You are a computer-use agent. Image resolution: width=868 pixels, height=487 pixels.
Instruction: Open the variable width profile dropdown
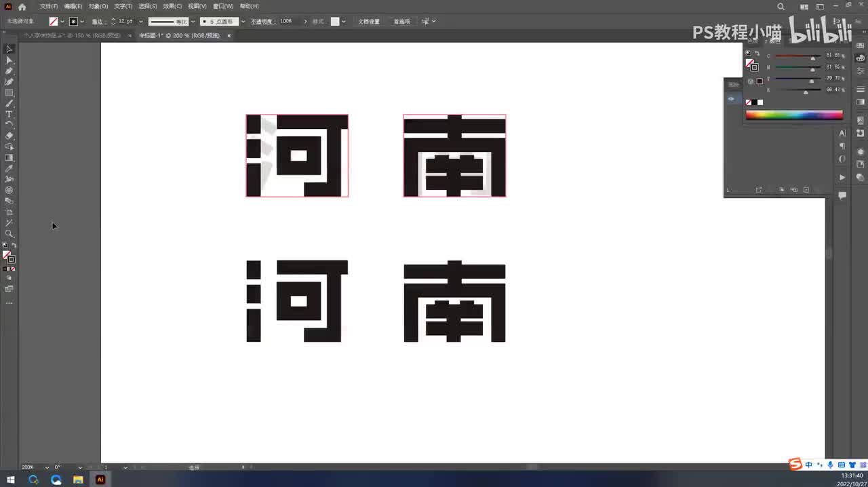point(193,22)
